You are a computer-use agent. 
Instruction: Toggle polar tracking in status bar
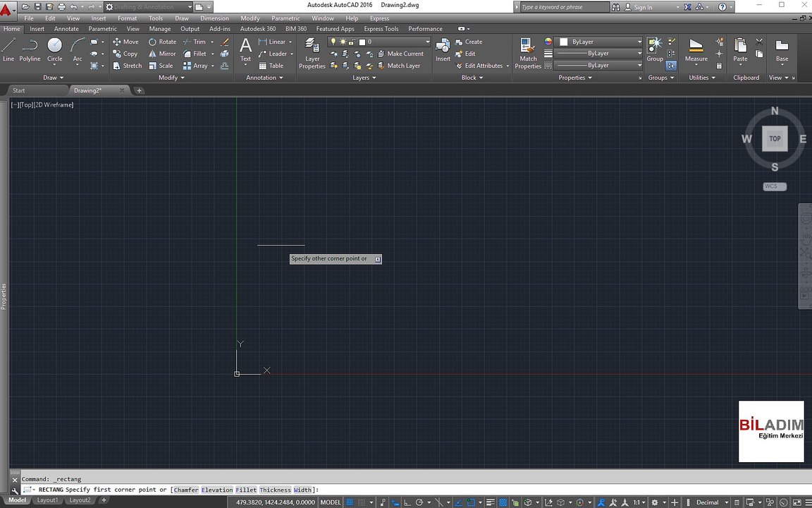[x=419, y=502]
